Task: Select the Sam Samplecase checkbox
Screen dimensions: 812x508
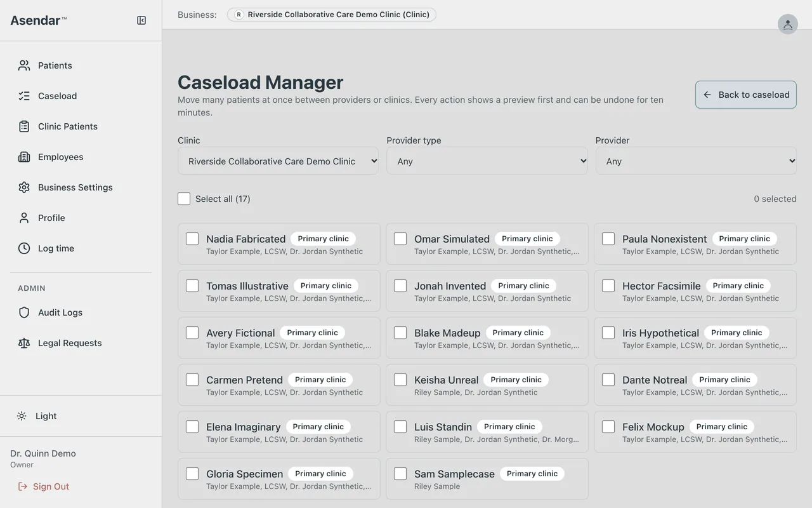Action: pos(400,474)
